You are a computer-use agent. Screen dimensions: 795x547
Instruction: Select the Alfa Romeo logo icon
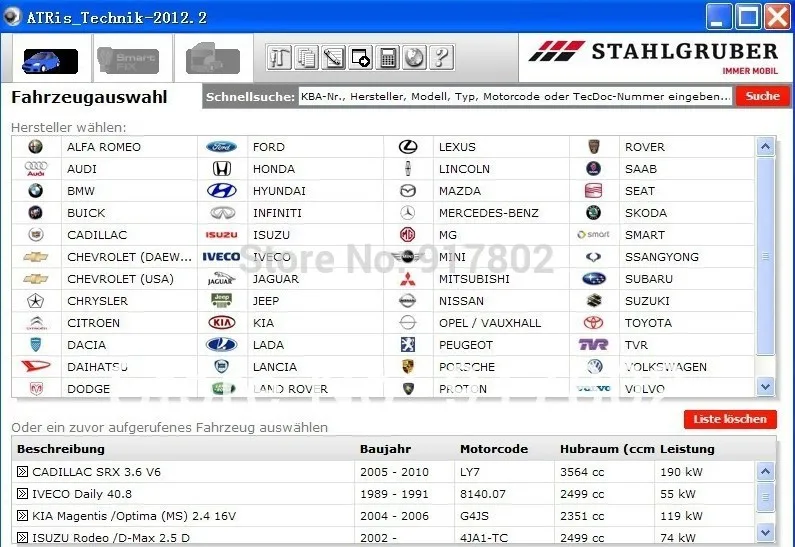click(35, 147)
